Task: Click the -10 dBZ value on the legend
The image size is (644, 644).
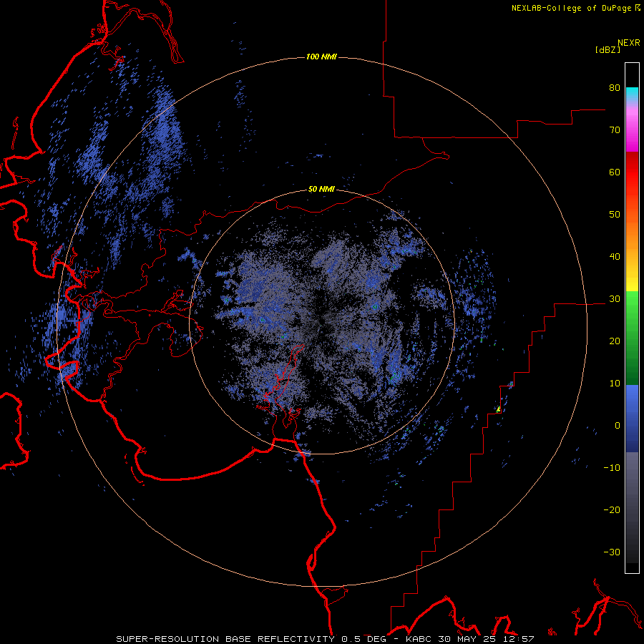Action: pyautogui.click(x=612, y=467)
